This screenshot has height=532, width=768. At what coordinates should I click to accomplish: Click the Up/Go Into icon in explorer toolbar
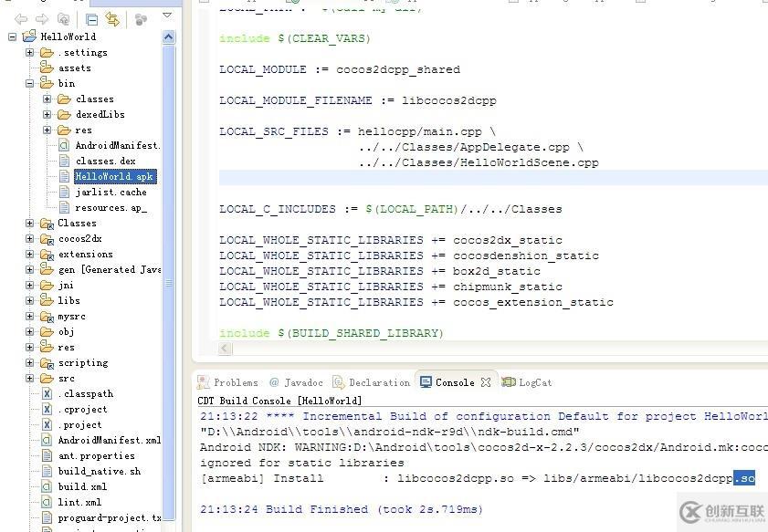(x=63, y=19)
